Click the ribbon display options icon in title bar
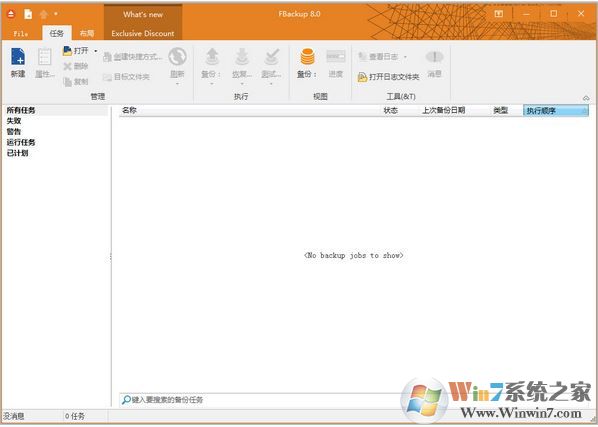The image size is (598, 427). click(x=498, y=14)
